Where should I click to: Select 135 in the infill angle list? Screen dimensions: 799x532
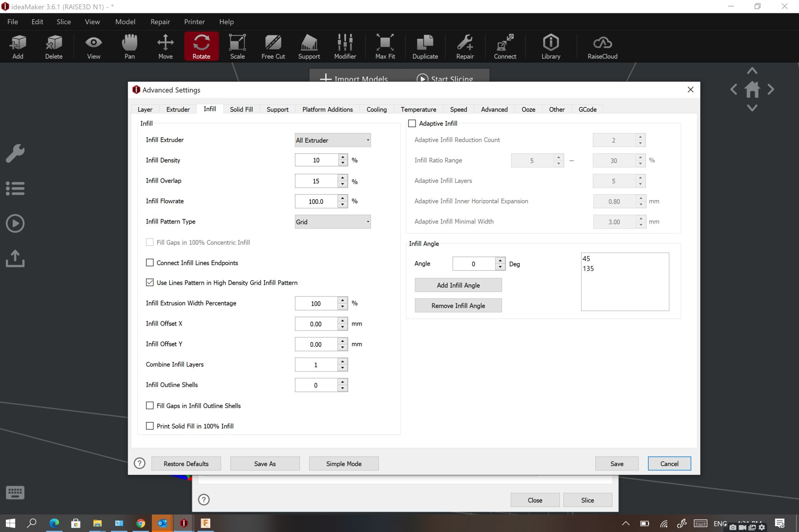click(588, 269)
